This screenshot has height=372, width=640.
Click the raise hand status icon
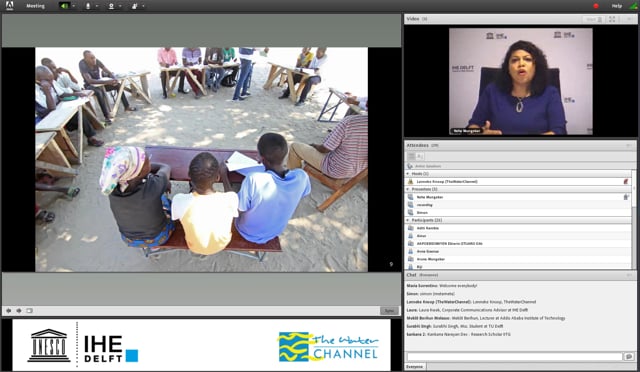(x=134, y=6)
